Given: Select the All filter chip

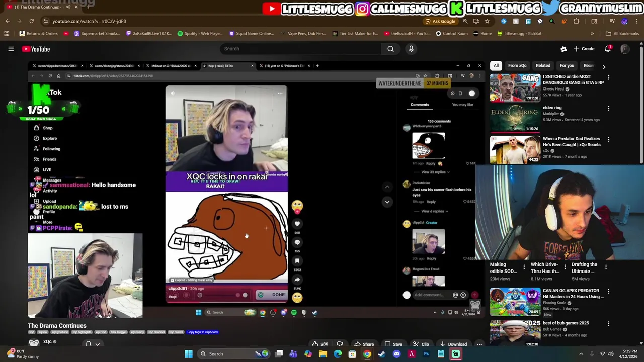Looking at the screenshot, I should point(496,65).
